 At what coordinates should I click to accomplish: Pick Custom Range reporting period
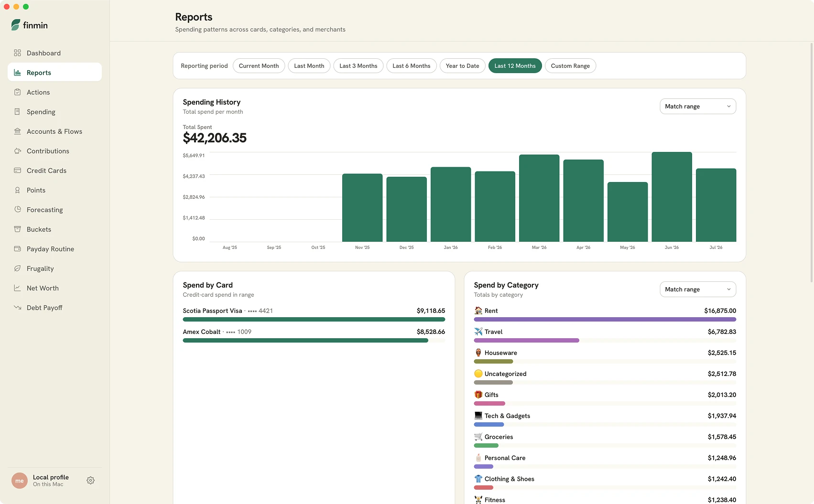pos(570,66)
